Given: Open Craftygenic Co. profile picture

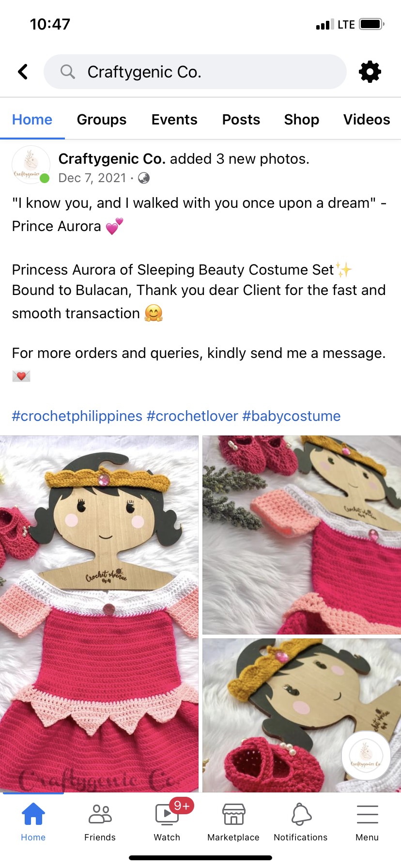Looking at the screenshot, I should (31, 165).
